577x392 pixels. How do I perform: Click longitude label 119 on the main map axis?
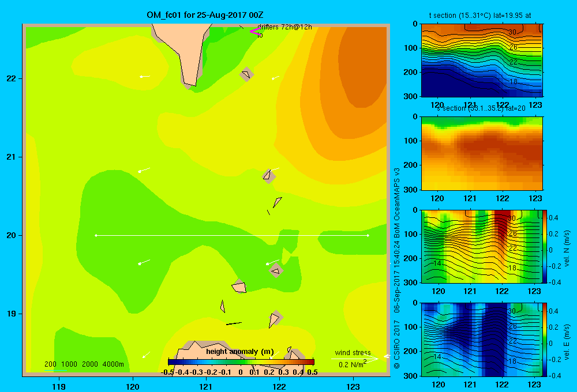point(59,386)
